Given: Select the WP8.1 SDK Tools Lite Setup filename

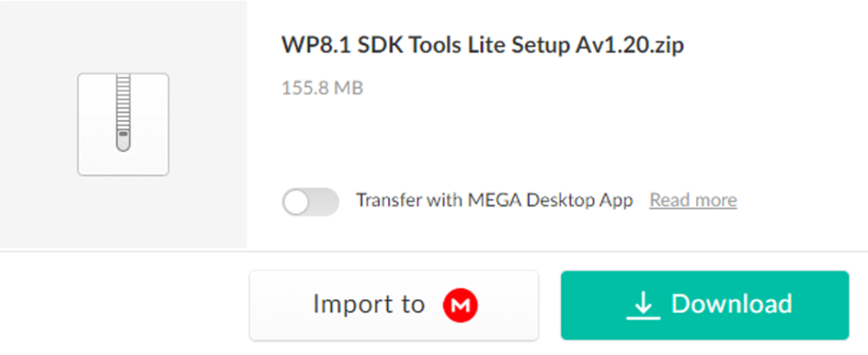Looking at the screenshot, I should tap(483, 46).
